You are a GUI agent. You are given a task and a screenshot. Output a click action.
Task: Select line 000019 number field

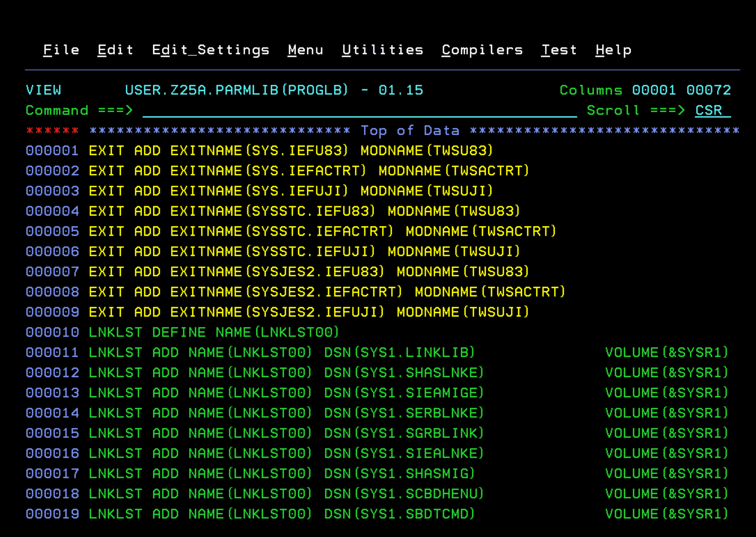tap(52, 514)
